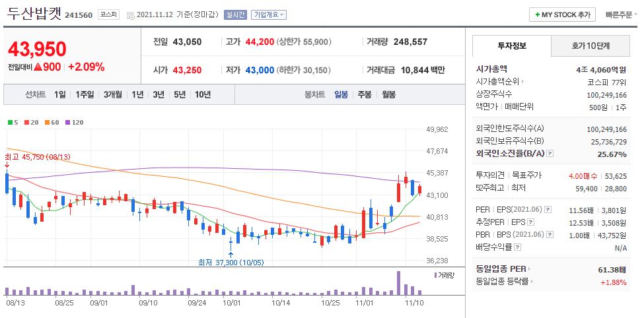Click the 최고 45,750 (08/13) chart marker
Viewport: 644px width, 318px height.
coord(38,157)
